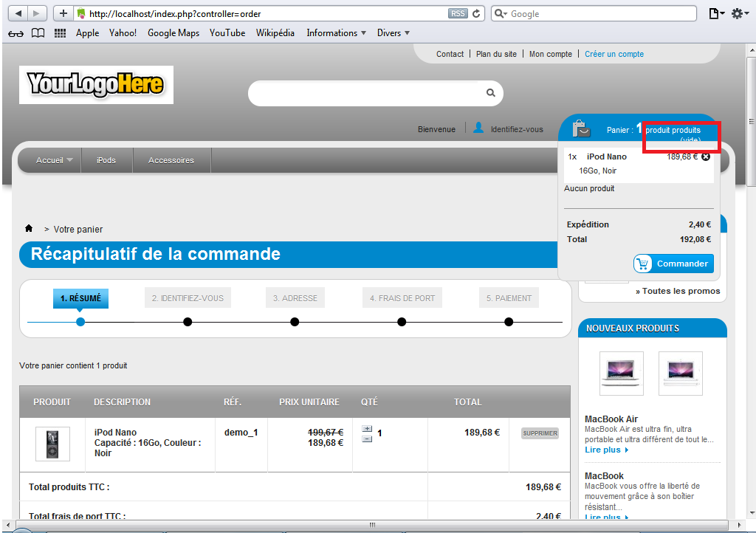Click the shopping bag cart icon

point(581,128)
